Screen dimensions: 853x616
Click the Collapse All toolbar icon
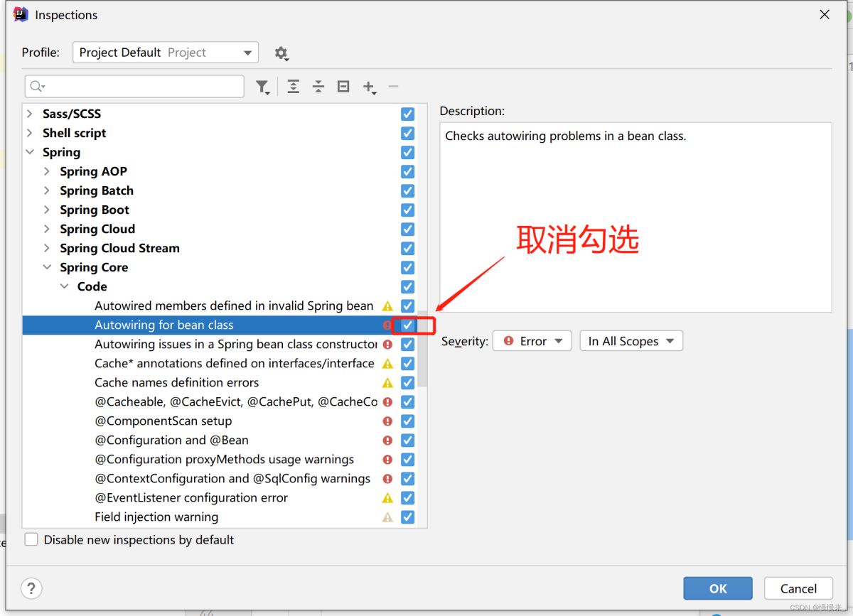pyautogui.click(x=318, y=87)
